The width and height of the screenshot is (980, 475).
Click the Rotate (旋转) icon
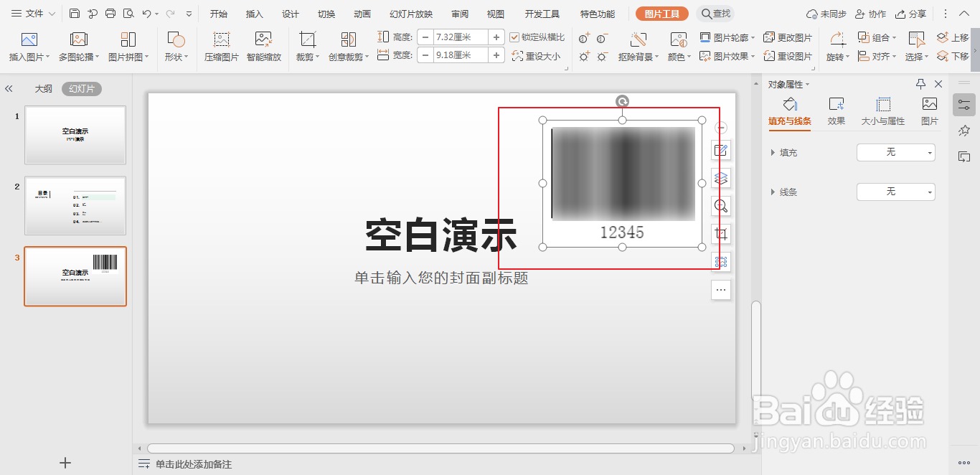[837, 39]
